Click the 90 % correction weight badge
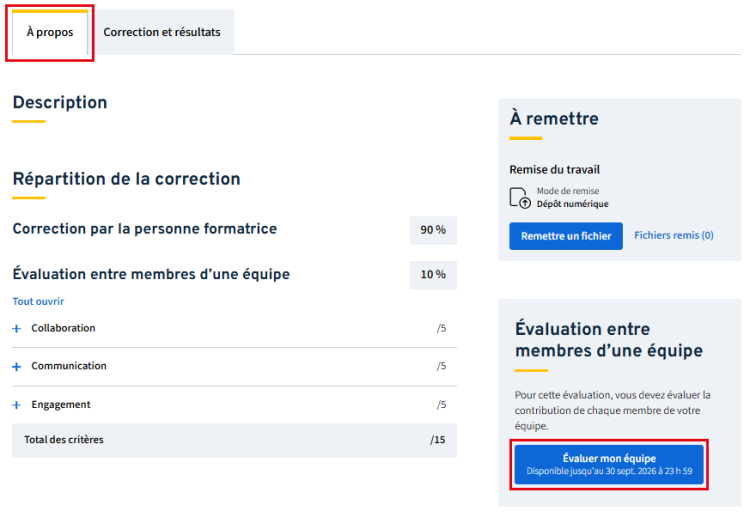 pyautogui.click(x=433, y=230)
